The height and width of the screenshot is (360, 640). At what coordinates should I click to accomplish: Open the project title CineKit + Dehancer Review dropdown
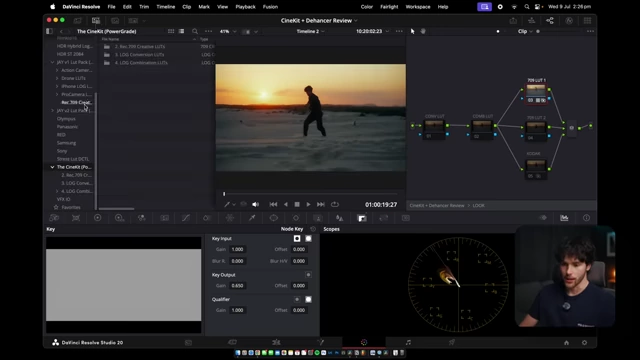[319, 20]
